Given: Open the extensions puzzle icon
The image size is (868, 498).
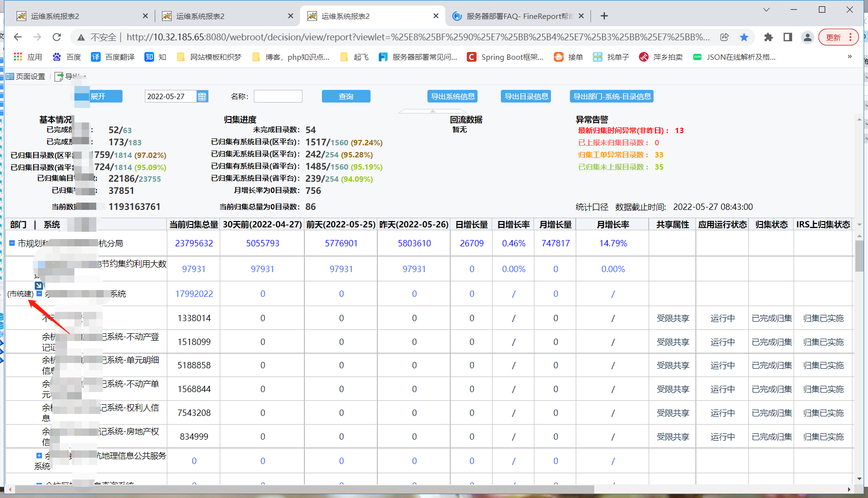Looking at the screenshot, I should click(x=768, y=37).
